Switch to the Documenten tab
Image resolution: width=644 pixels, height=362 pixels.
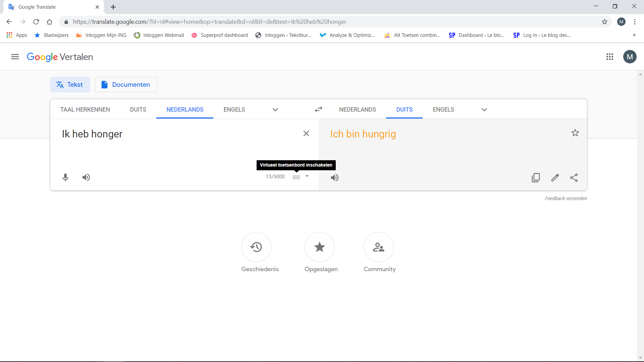[126, 84]
